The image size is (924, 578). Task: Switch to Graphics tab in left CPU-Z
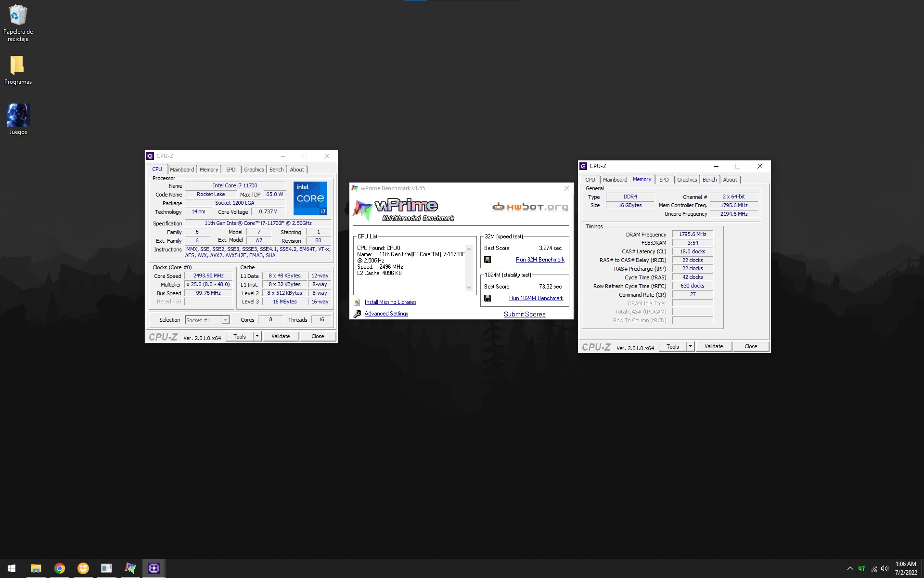254,170
